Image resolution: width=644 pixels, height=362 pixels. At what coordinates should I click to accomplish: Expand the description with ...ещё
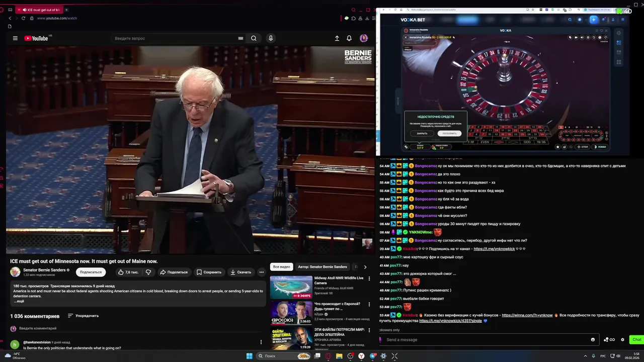coord(19,301)
